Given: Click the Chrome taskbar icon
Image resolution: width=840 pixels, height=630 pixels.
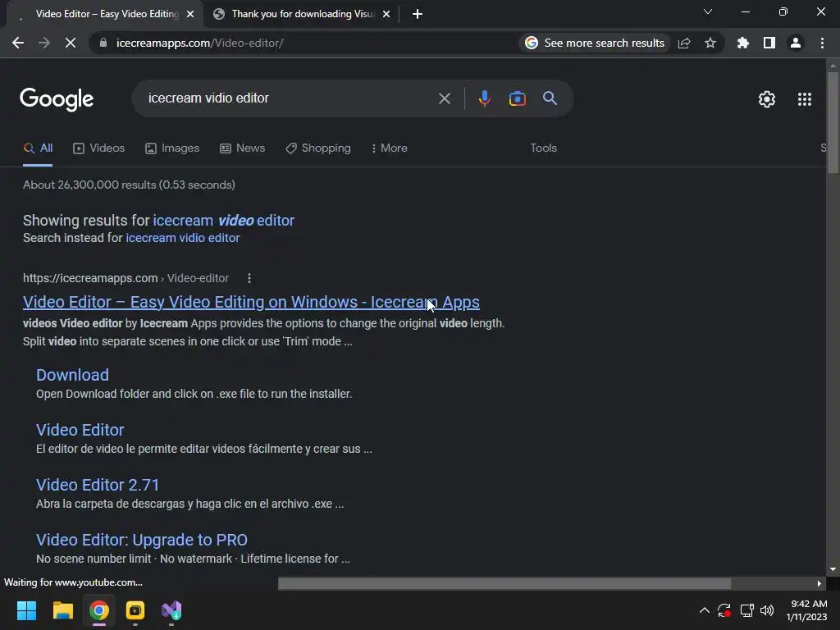Looking at the screenshot, I should point(99,610).
